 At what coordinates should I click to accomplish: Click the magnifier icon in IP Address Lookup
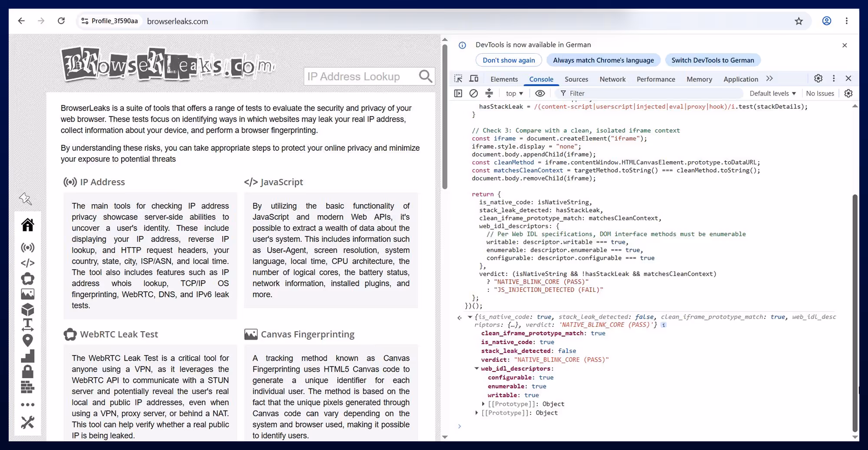click(425, 76)
